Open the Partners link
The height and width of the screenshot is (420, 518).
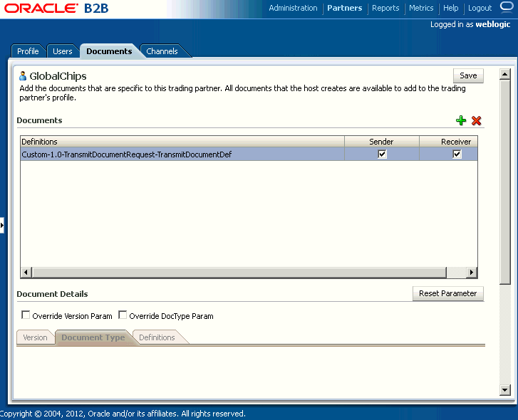tap(345, 8)
